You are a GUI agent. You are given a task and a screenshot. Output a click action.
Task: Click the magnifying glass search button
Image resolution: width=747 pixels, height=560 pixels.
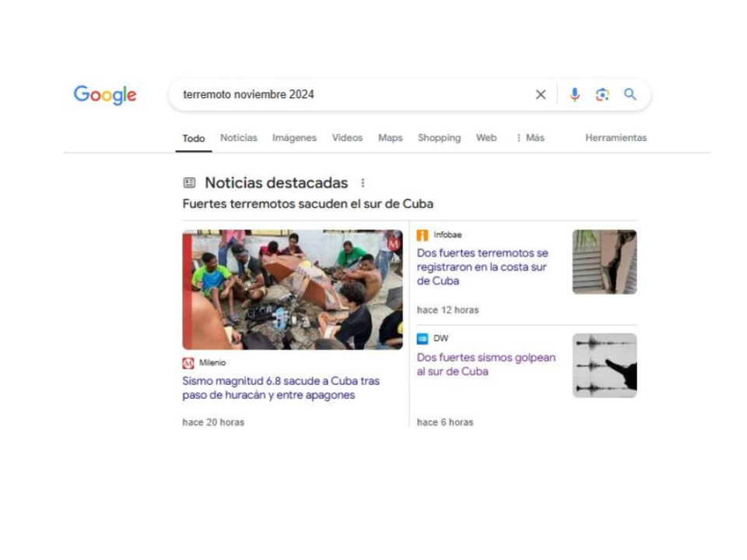(630, 94)
